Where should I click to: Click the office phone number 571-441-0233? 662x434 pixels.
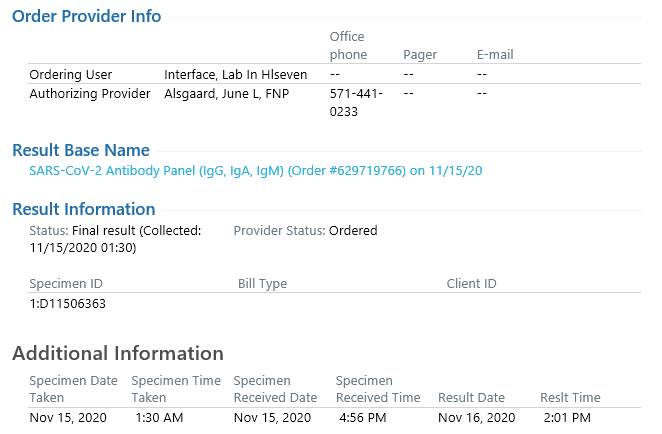click(356, 103)
